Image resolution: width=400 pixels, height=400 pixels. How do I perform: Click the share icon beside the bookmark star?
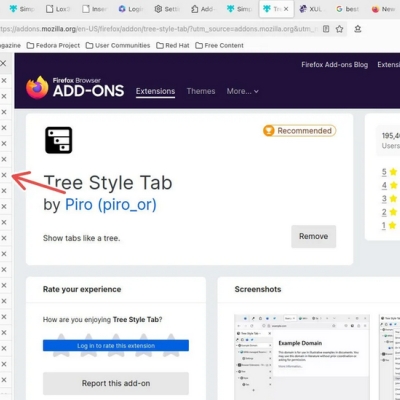358,29
